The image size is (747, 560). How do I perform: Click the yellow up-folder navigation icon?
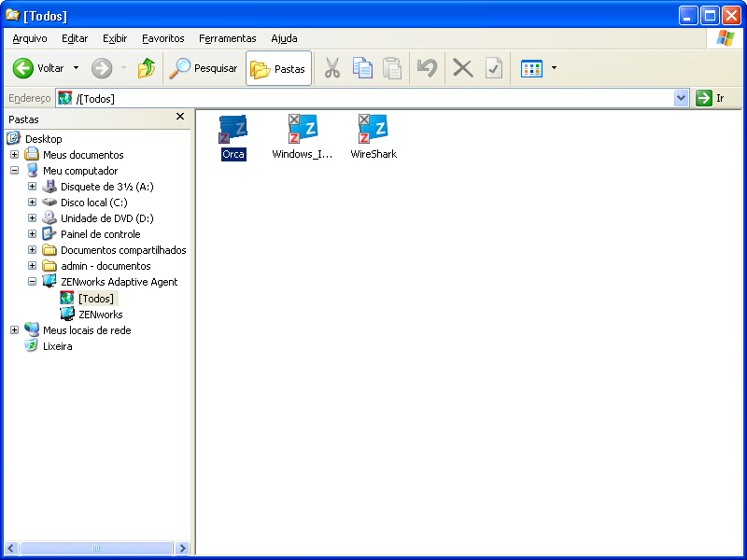click(x=148, y=67)
